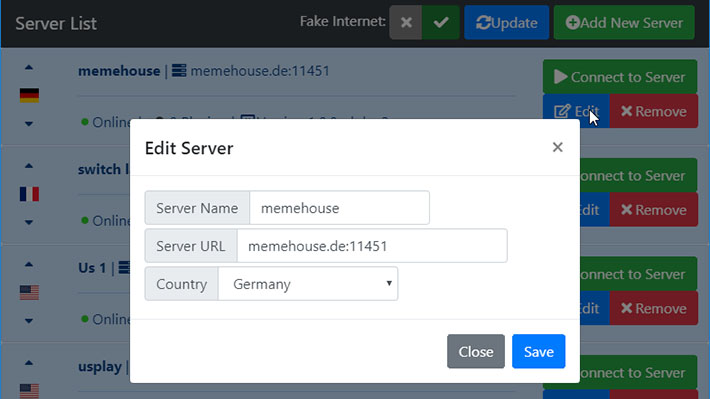
Task: Move switch server up with arrow
Action: click(29, 166)
